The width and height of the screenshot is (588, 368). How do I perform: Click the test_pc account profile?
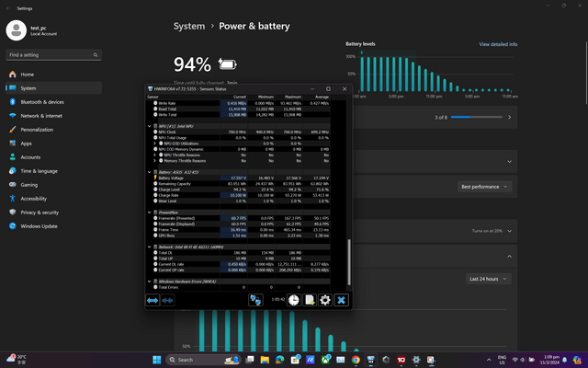(x=31, y=30)
